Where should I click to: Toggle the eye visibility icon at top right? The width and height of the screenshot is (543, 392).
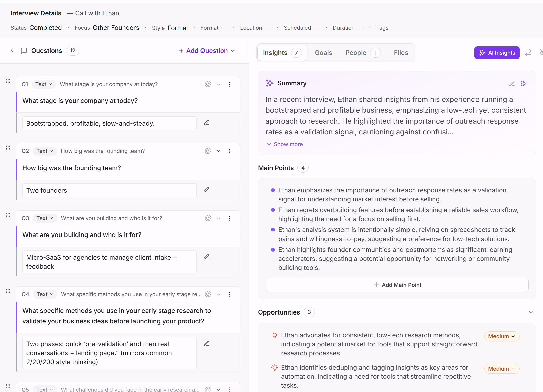pos(542,53)
